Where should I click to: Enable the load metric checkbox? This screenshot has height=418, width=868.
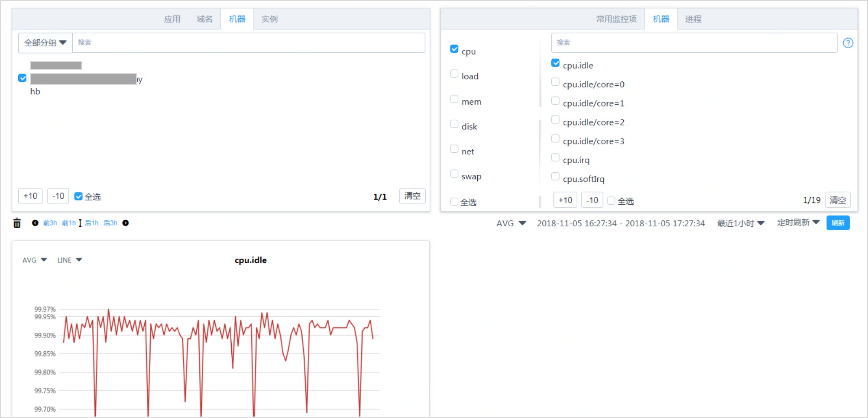[454, 74]
